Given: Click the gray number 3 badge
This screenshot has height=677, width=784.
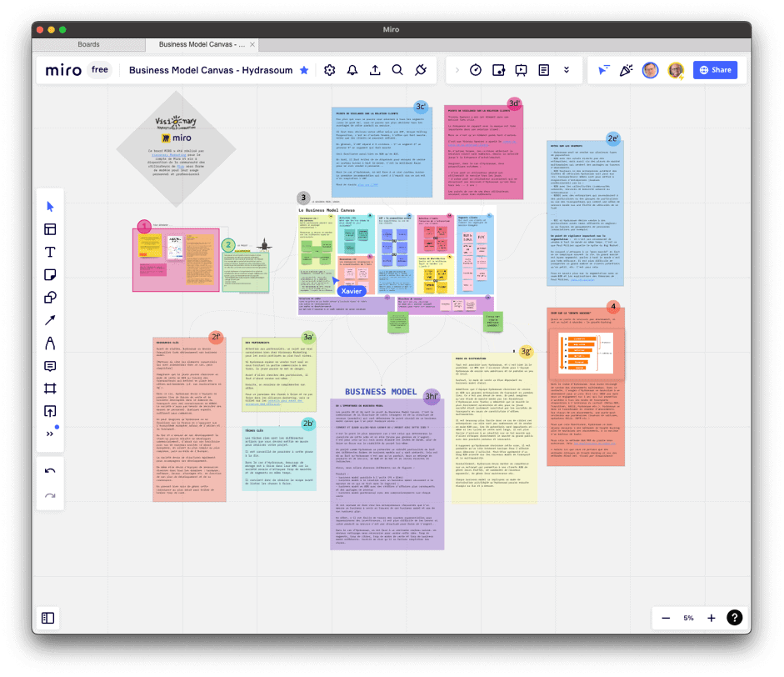Looking at the screenshot, I should [303, 198].
